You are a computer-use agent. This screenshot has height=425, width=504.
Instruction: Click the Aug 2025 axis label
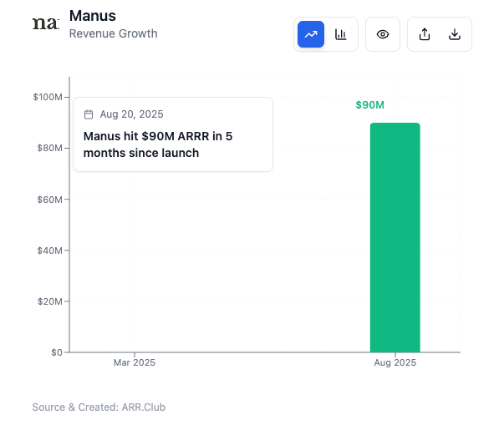(395, 362)
